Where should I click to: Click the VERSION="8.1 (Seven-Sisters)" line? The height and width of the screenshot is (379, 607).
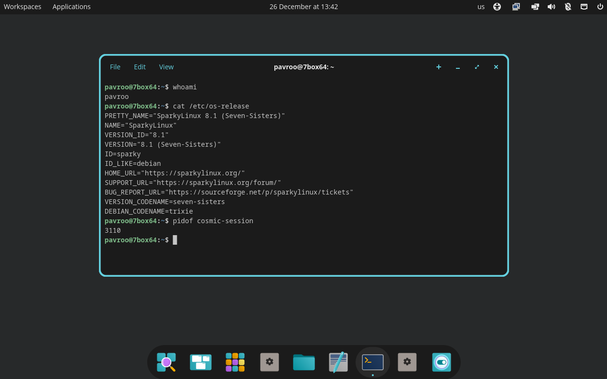(163, 144)
